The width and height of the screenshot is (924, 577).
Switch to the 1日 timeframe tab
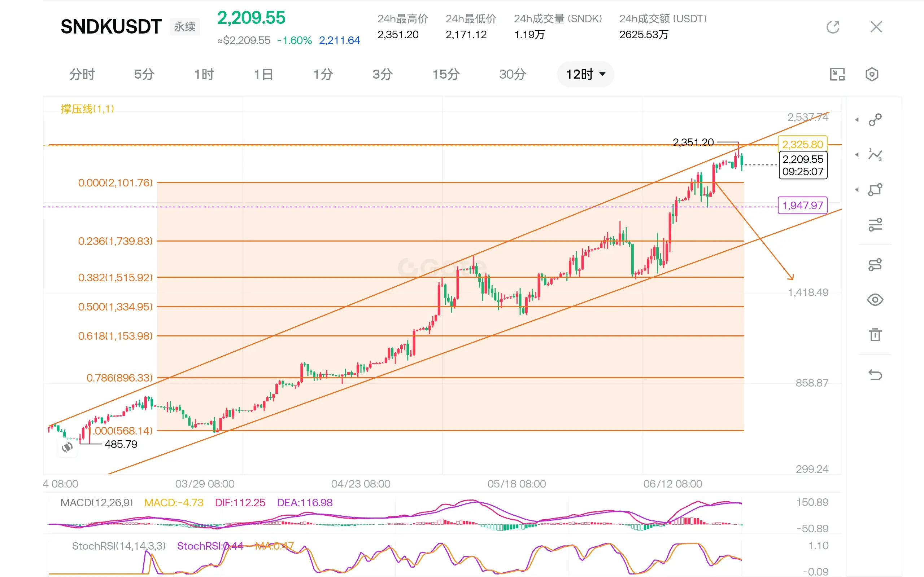pyautogui.click(x=263, y=74)
